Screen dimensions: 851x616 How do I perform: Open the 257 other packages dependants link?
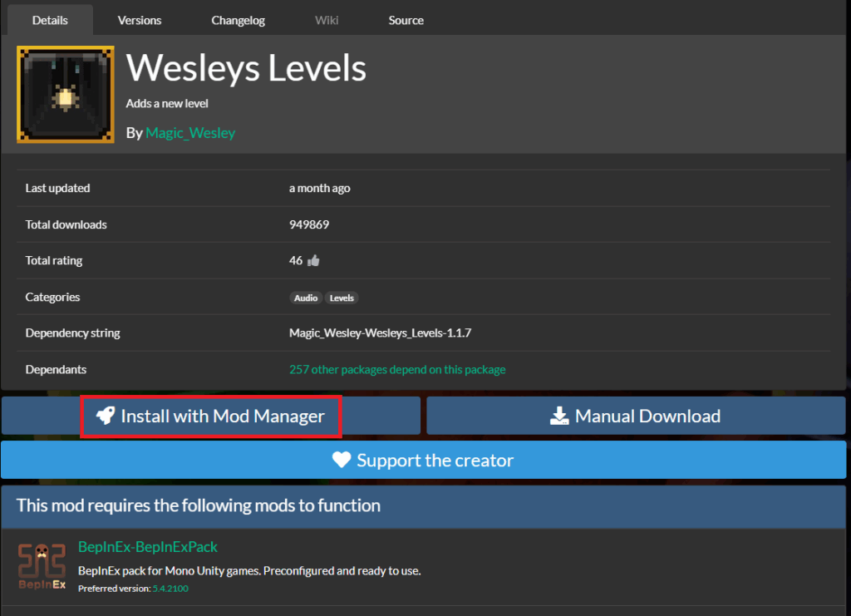click(397, 370)
